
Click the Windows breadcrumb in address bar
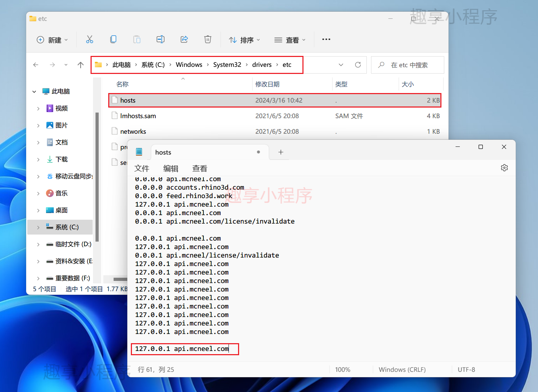(x=189, y=65)
